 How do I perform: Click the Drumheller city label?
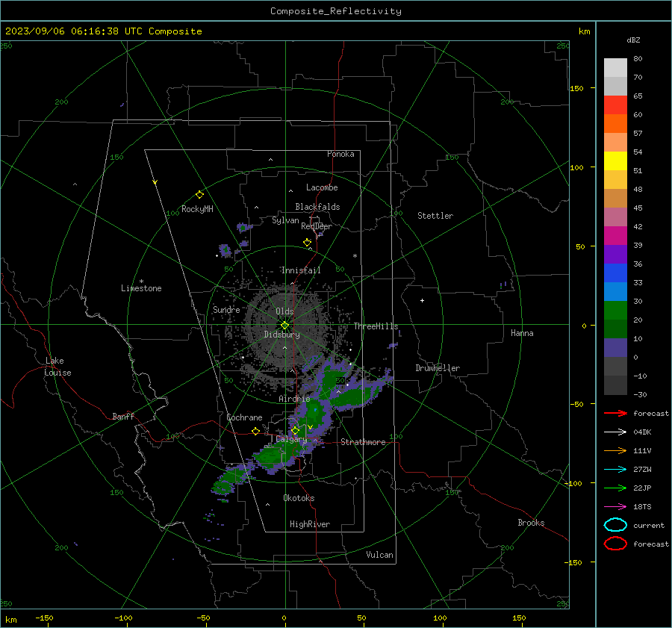tap(438, 368)
